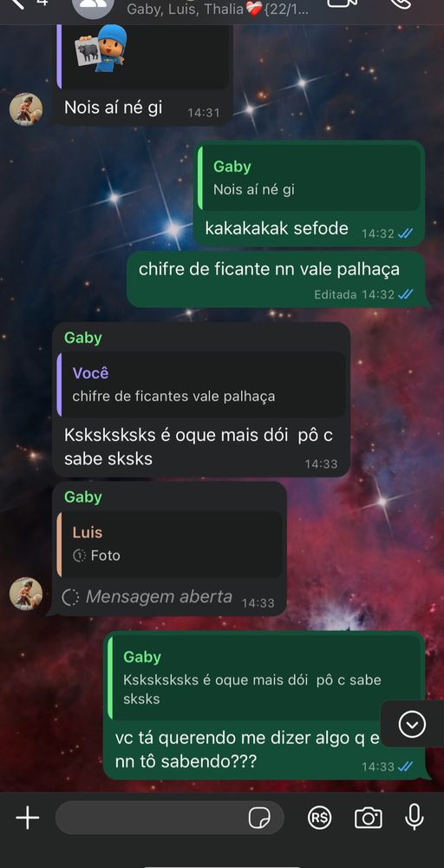Go back using the back arrow
The height and width of the screenshot is (868, 444).
(x=18, y=3)
